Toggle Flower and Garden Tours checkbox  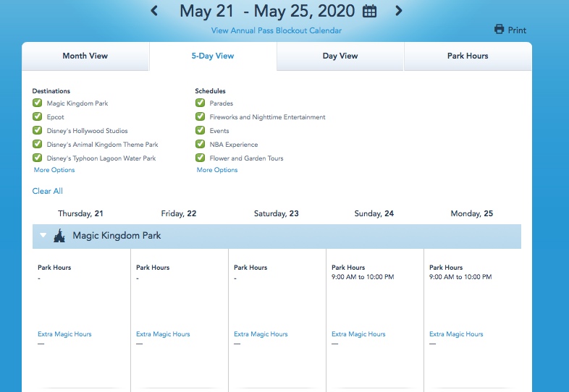click(200, 158)
